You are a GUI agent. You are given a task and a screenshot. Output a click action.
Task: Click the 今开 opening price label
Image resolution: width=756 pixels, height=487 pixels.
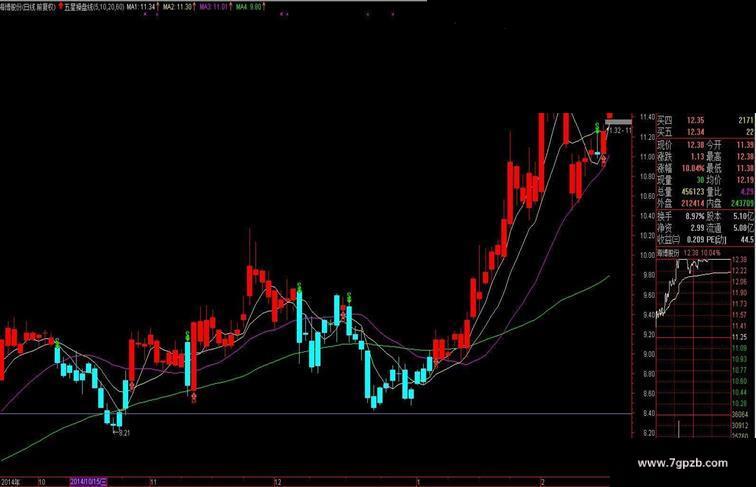pyautogui.click(x=714, y=145)
